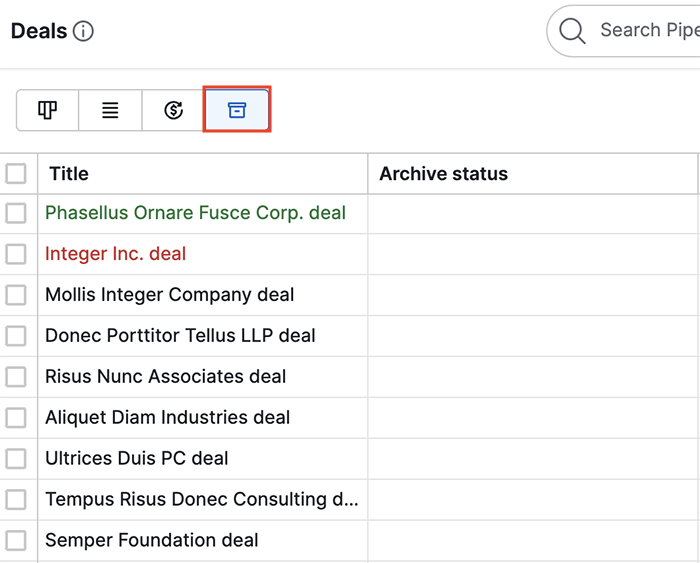
Task: Switch to the list view icon
Action: (x=110, y=110)
